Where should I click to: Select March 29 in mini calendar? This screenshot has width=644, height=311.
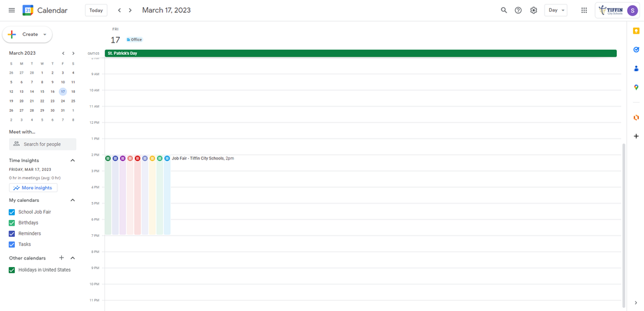point(42,110)
